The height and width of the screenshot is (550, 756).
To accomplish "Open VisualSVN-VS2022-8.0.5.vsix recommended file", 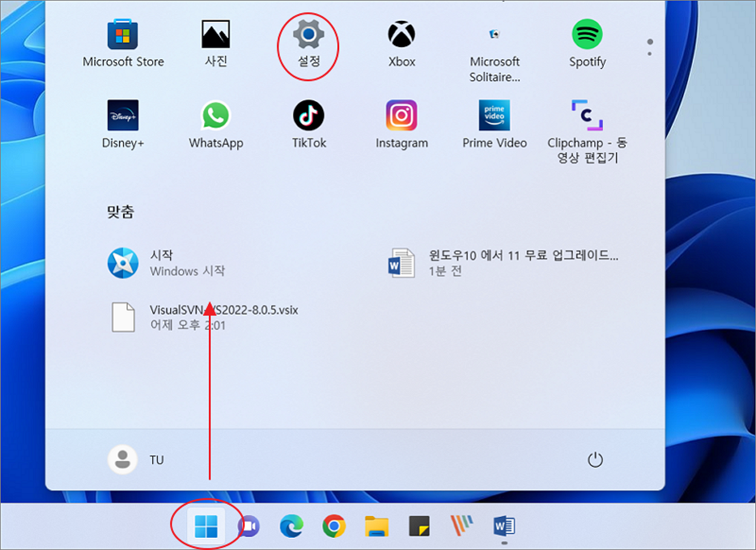I will pyautogui.click(x=204, y=318).
